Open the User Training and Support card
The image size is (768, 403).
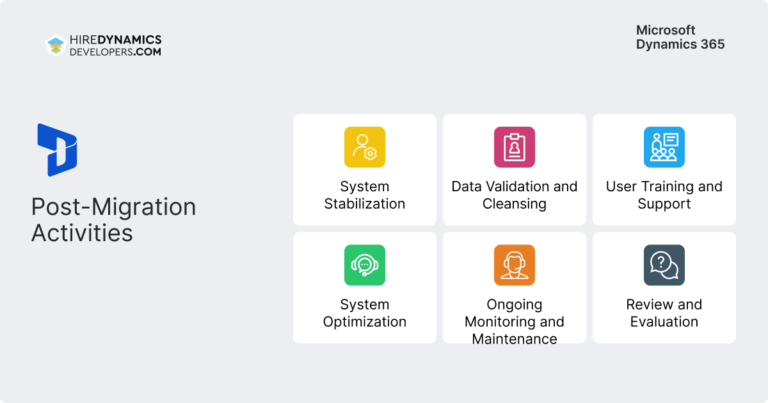point(664,169)
